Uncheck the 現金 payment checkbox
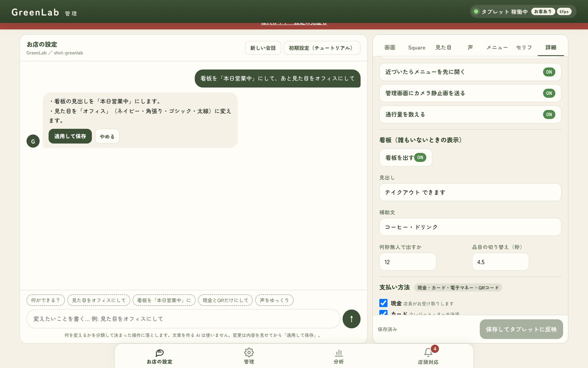The image size is (588, 368). point(383,303)
